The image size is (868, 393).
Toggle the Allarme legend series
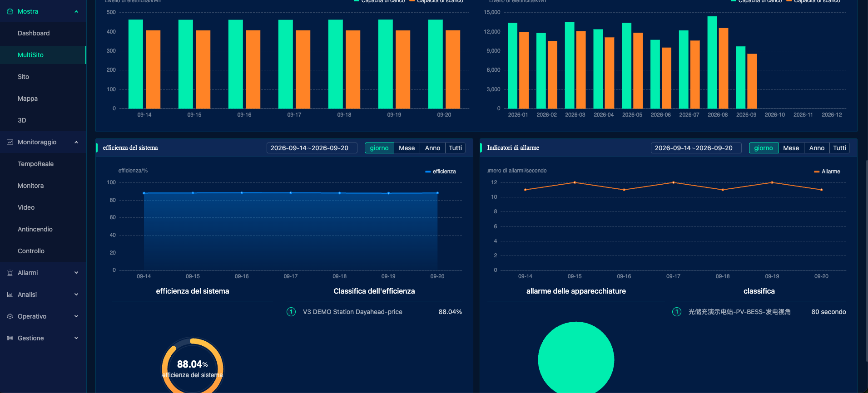pos(827,172)
